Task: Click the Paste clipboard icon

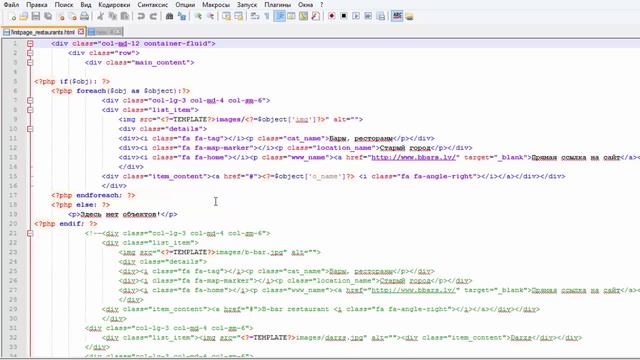Action: [125, 16]
